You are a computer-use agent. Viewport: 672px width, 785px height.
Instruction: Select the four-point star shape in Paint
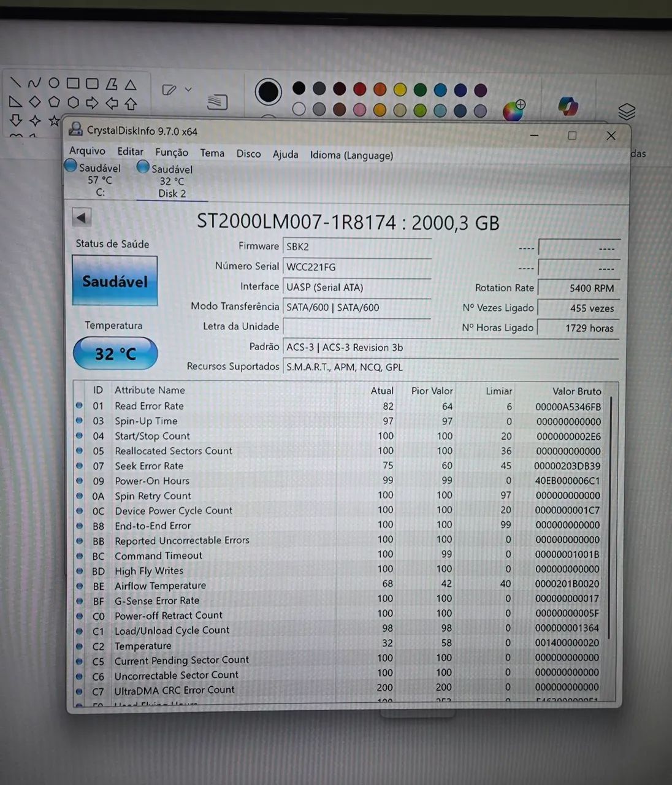click(35, 120)
